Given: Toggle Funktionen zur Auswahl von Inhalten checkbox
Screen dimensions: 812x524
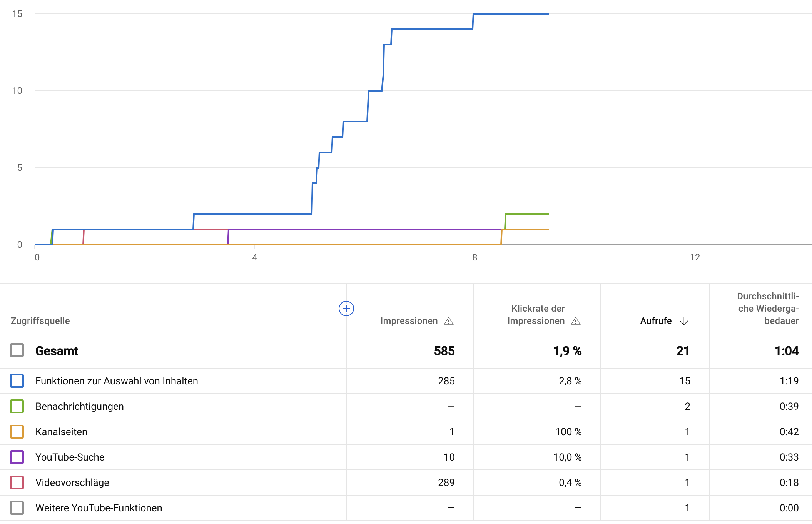Looking at the screenshot, I should (x=17, y=381).
